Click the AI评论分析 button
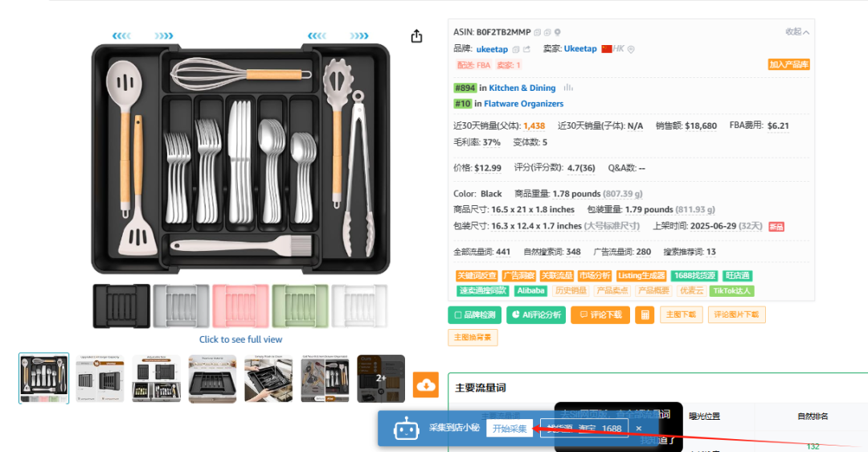This screenshot has width=868, height=452. coord(536,314)
